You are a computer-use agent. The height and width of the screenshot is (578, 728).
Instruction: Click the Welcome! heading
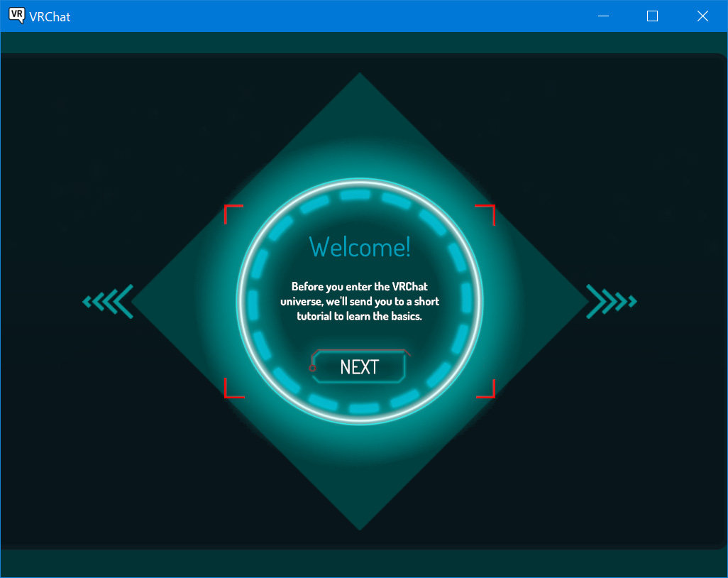(360, 246)
